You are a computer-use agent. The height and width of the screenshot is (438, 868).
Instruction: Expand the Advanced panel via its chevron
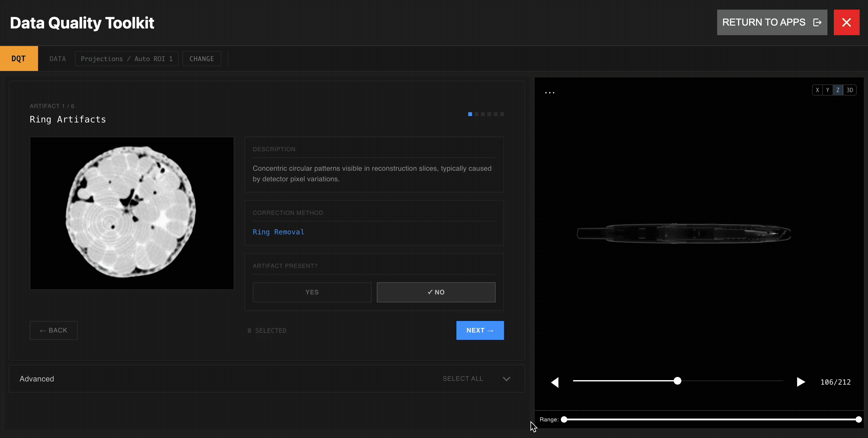(507, 379)
